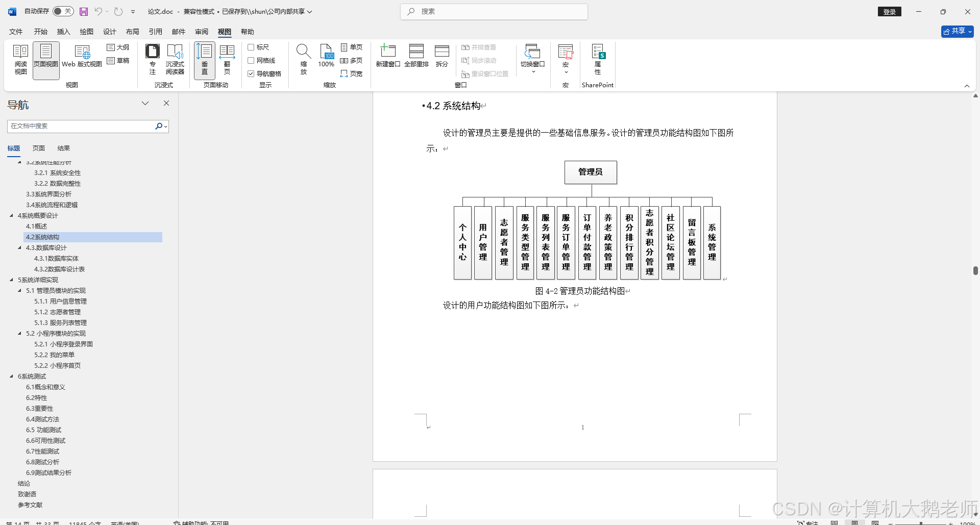Switch to Read Mode view
The width and height of the screenshot is (980, 525).
tap(20, 60)
